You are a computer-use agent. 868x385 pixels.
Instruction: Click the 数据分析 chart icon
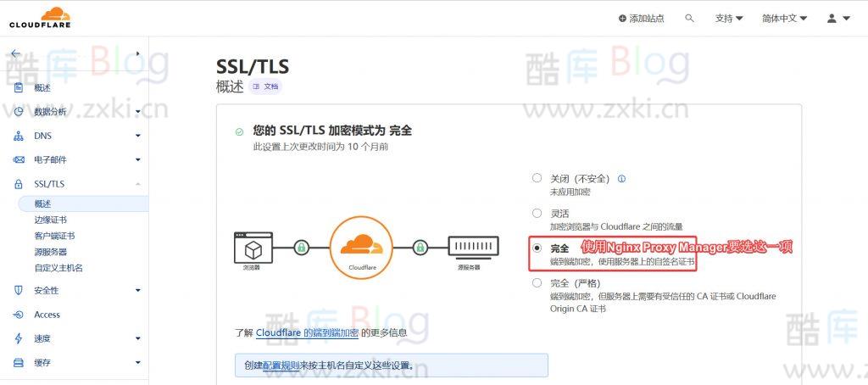tap(19, 111)
